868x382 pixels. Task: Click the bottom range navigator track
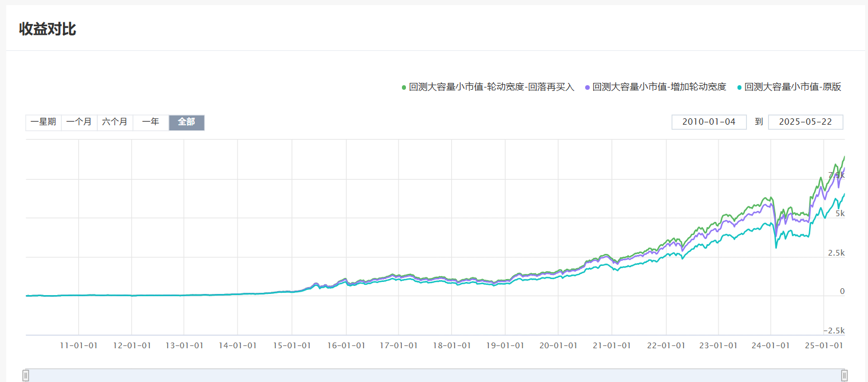[435, 375]
